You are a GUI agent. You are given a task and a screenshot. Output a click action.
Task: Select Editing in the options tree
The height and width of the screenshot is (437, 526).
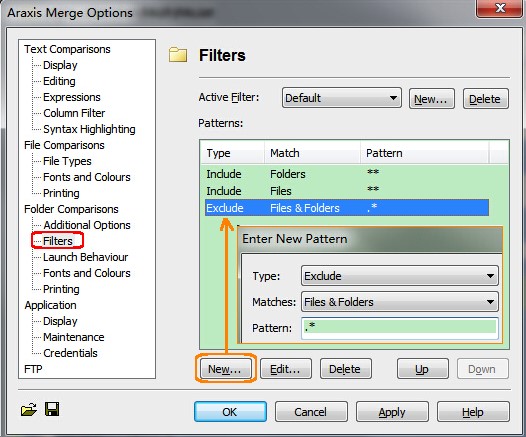(x=59, y=81)
